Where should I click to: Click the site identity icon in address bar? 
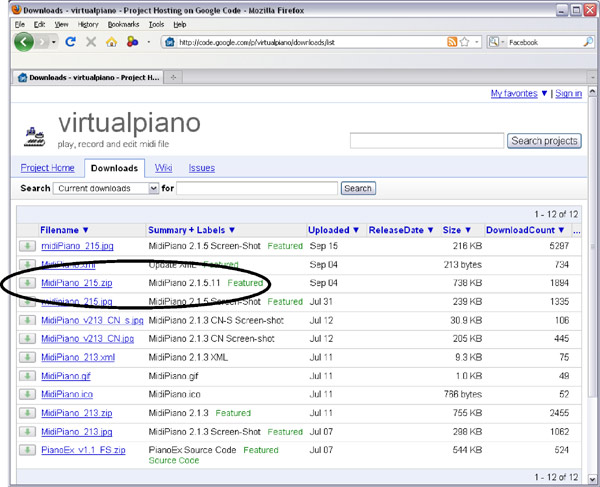pos(170,42)
